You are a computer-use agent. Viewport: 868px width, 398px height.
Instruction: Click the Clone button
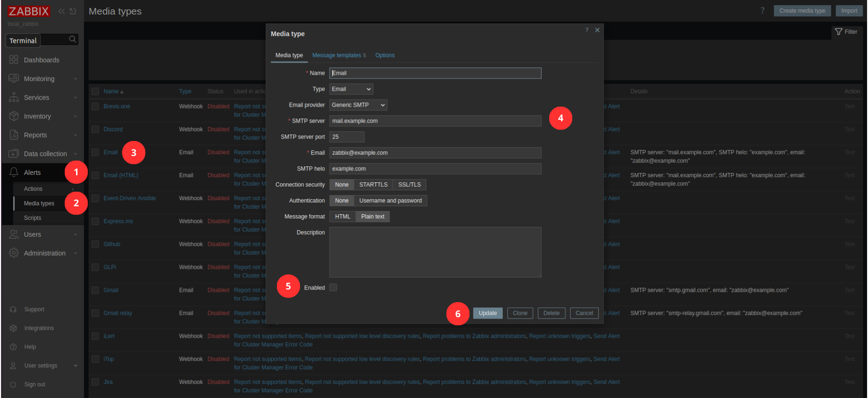[520, 313]
